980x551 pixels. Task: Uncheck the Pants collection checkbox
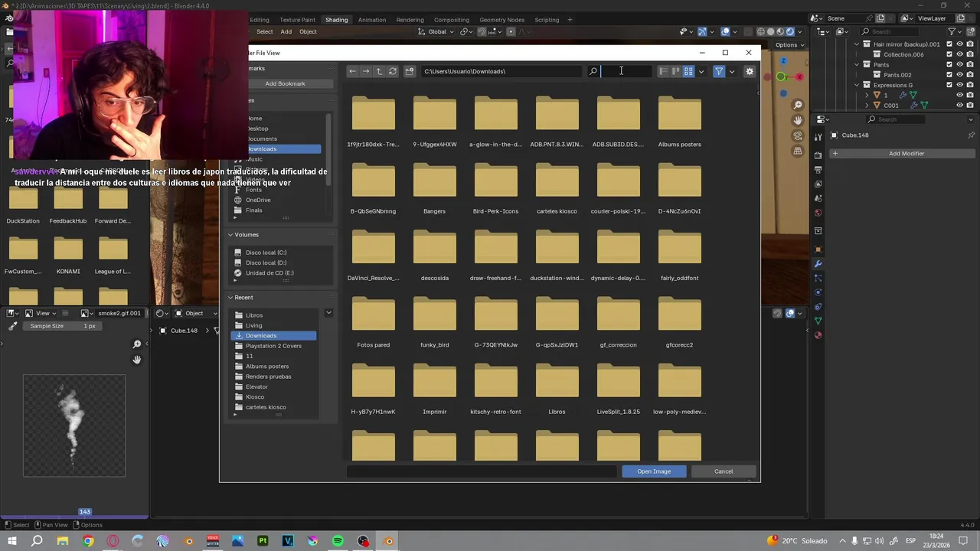point(949,65)
